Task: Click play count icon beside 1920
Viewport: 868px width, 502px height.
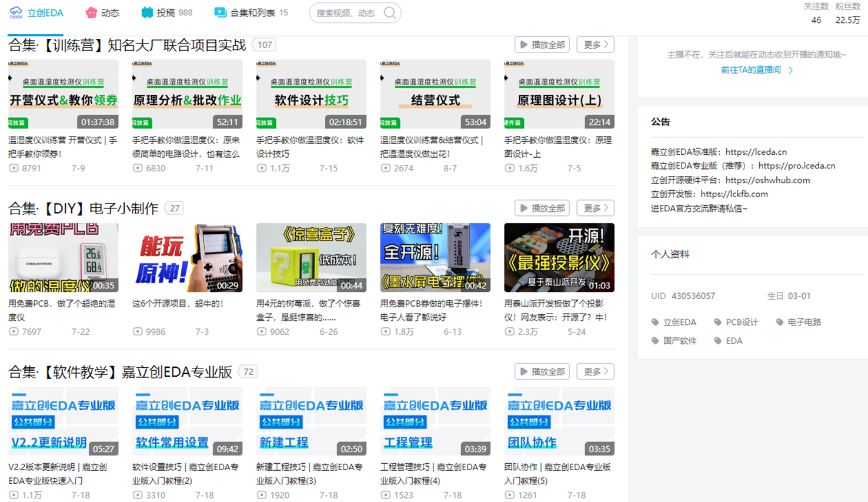Action: pyautogui.click(x=262, y=496)
